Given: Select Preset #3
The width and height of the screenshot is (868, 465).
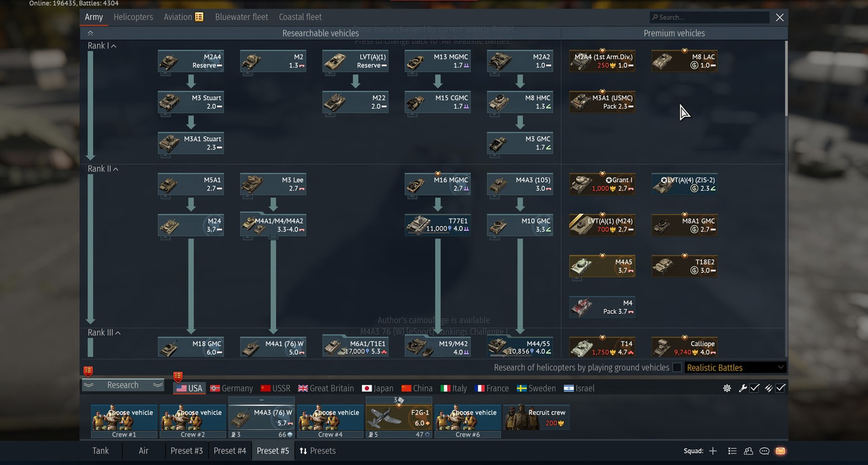Looking at the screenshot, I should pos(186,451).
